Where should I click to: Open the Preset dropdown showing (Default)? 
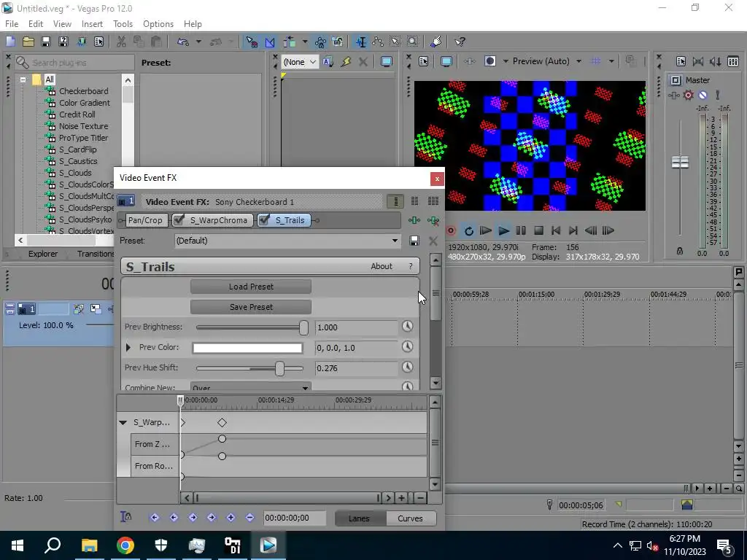coord(287,241)
